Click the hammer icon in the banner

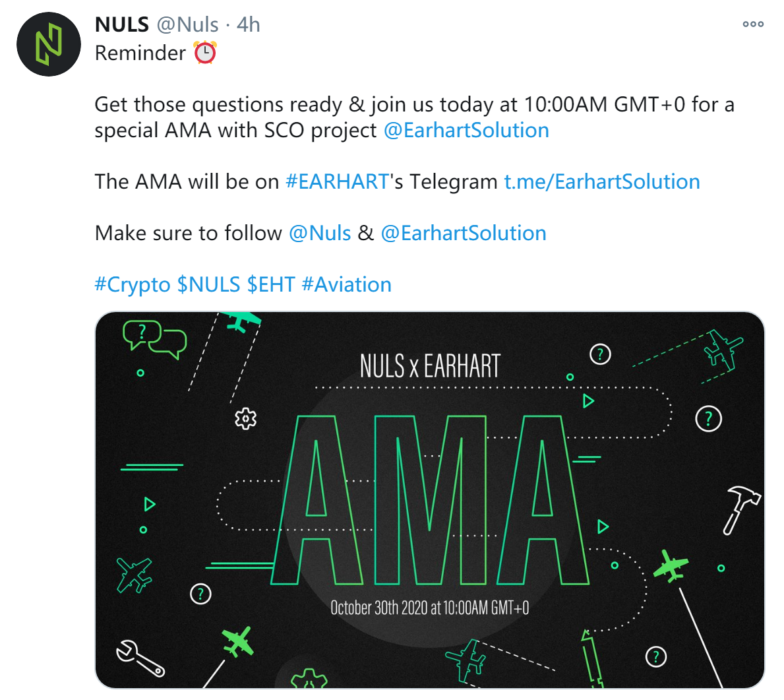(x=742, y=509)
